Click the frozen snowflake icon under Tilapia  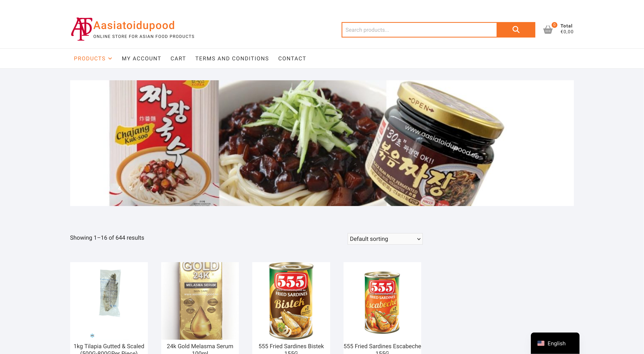click(x=92, y=335)
